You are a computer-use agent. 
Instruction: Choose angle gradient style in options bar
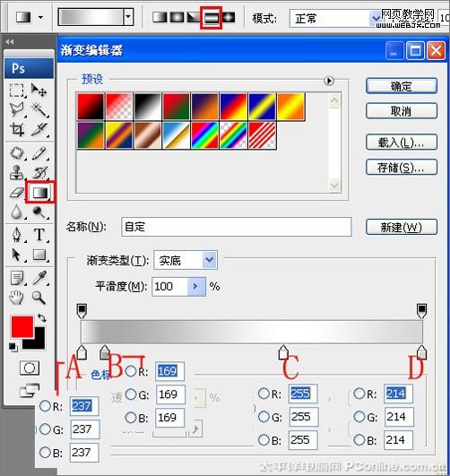tap(193, 17)
